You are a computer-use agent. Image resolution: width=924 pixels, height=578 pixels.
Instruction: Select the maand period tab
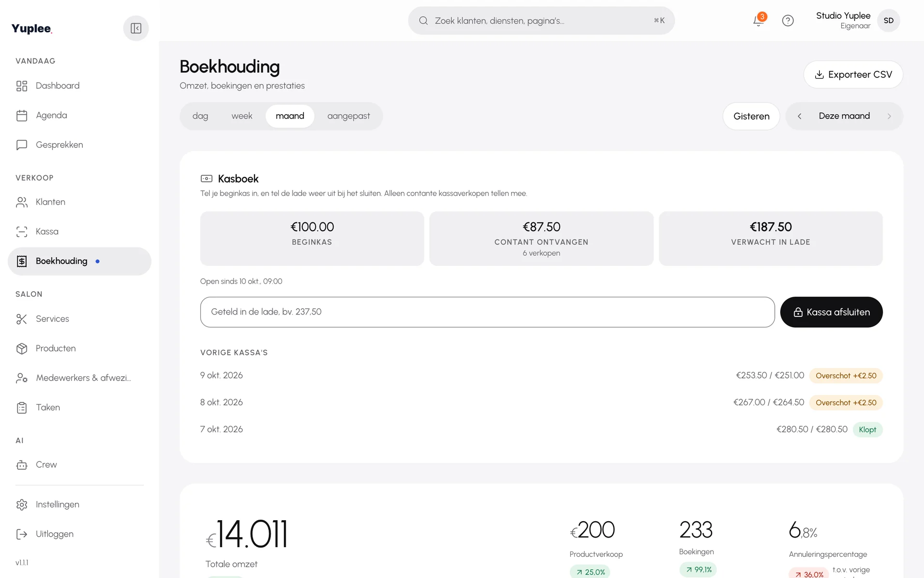(x=290, y=116)
